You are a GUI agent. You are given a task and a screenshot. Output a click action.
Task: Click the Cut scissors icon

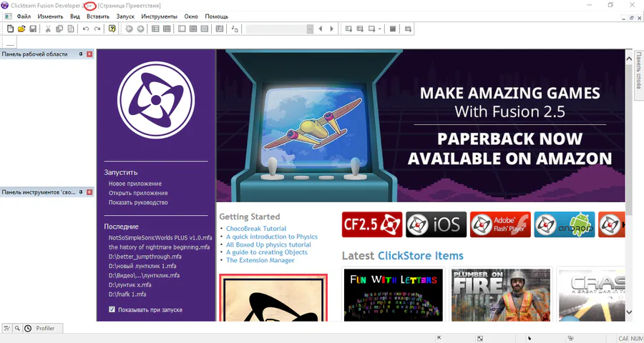[48, 29]
